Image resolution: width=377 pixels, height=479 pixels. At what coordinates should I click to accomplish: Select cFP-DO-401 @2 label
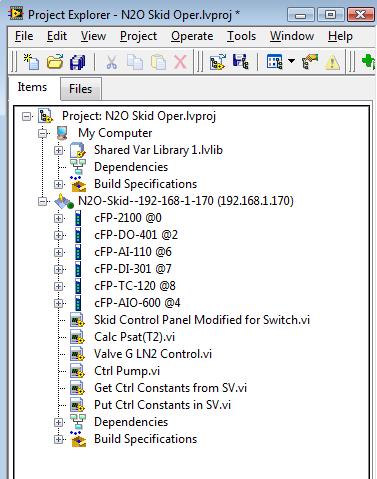pyautogui.click(x=136, y=235)
